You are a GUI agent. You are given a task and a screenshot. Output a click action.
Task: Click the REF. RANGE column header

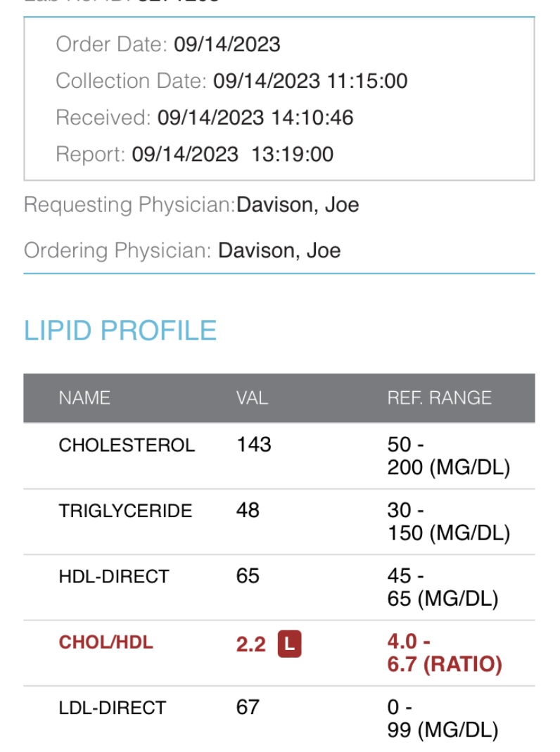pos(439,397)
